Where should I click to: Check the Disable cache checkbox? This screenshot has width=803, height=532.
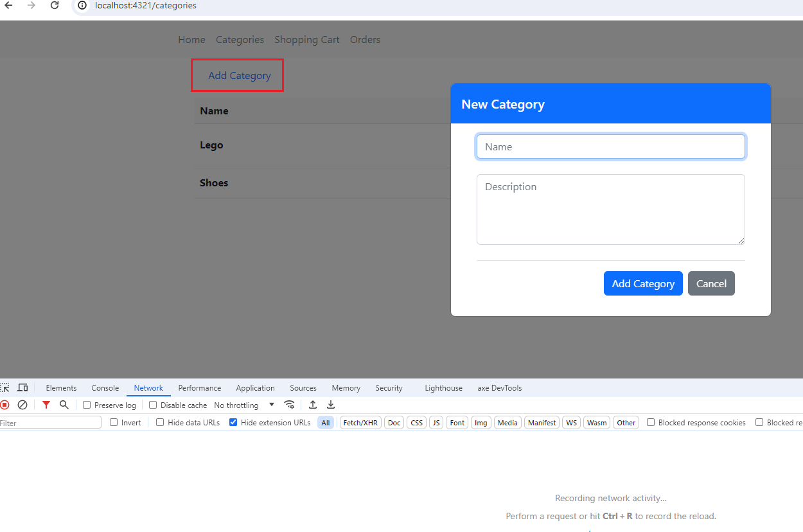153,405
